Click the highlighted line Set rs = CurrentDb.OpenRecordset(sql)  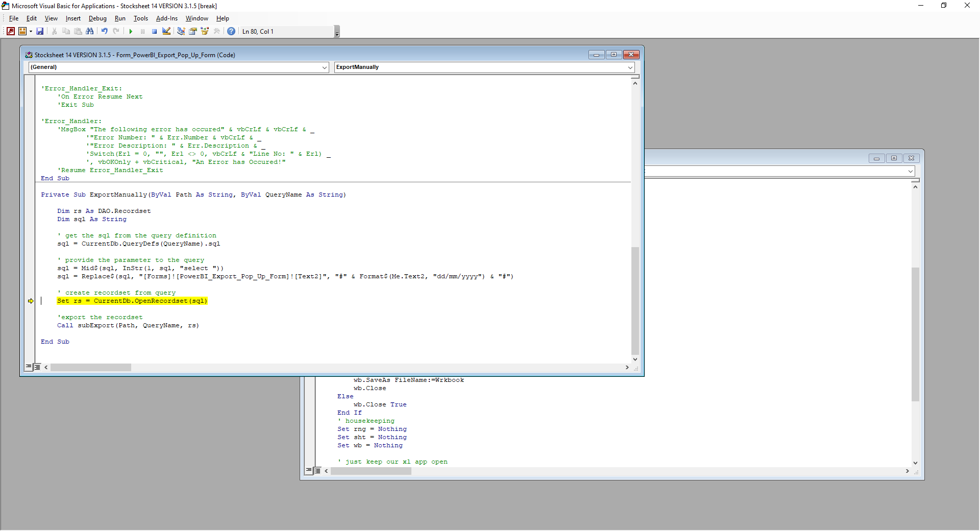[132, 301]
